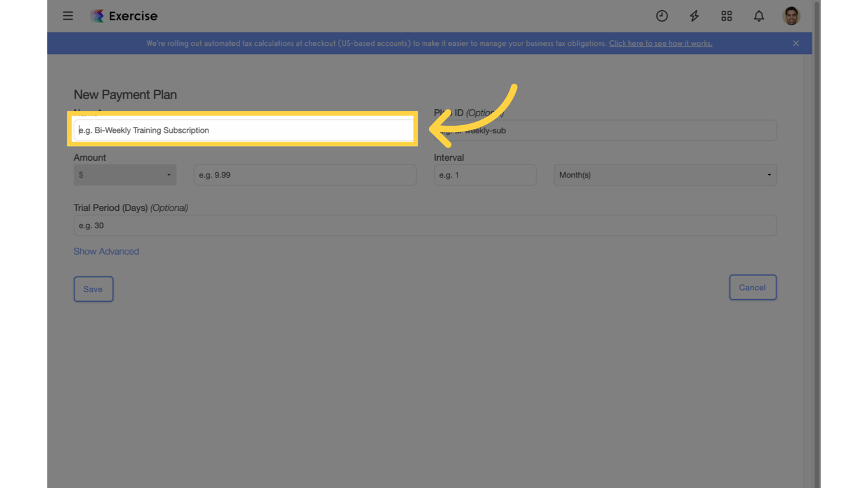Open the notifications bell
This screenshot has height=488, width=868.
click(x=759, y=16)
